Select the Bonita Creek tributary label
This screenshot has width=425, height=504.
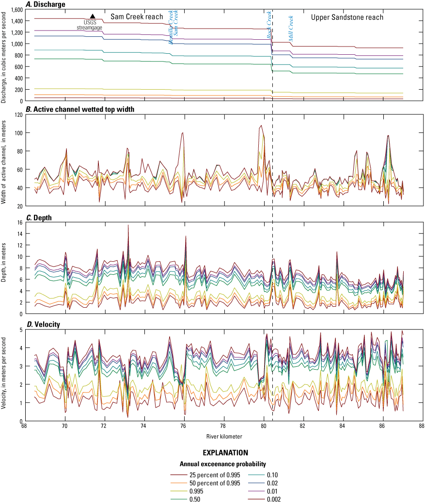tap(170, 27)
